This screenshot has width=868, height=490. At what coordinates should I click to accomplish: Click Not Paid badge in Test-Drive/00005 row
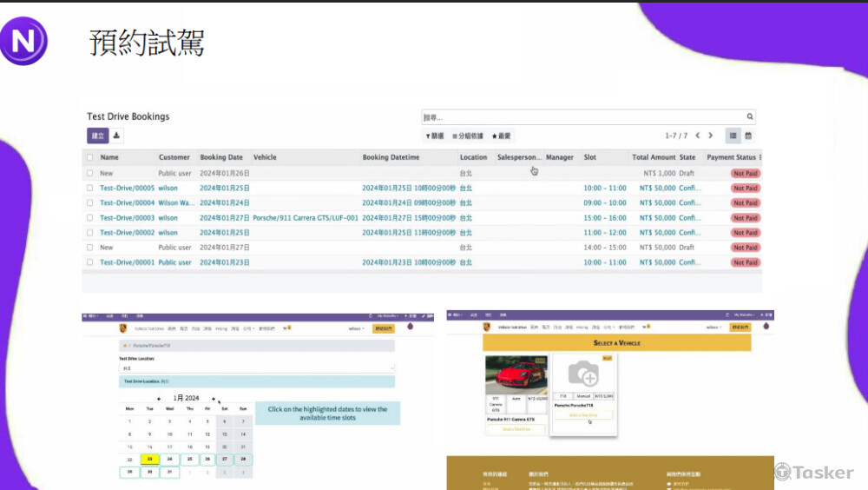pyautogui.click(x=745, y=189)
